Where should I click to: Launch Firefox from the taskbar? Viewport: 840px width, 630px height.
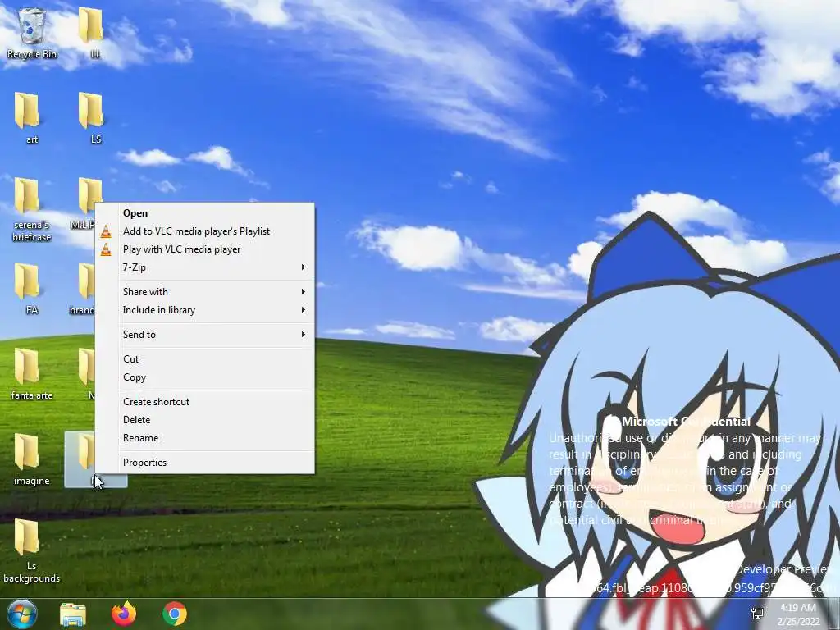click(124, 614)
